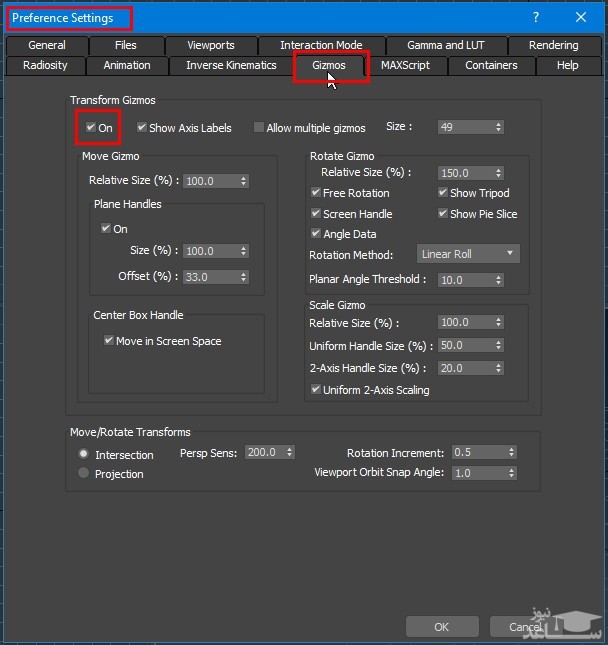This screenshot has height=645, width=608.
Task: Disable Show Axis Labels checkbox
Action: pos(142,128)
